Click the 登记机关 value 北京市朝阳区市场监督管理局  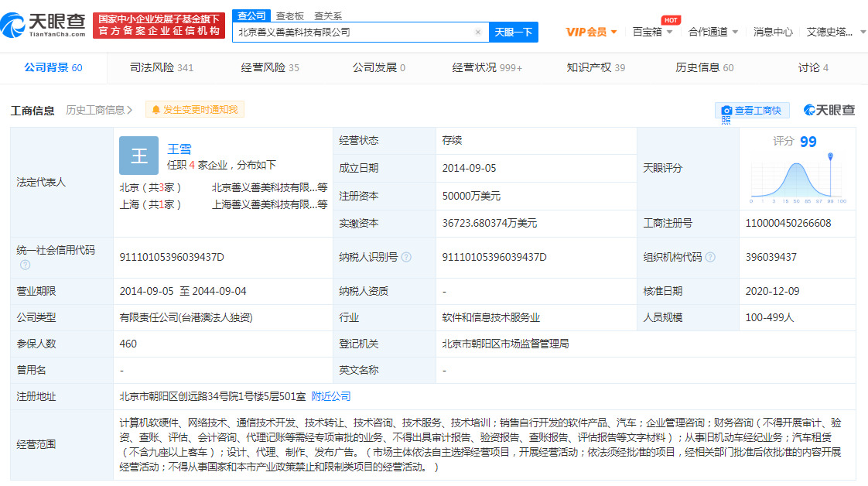coord(505,344)
